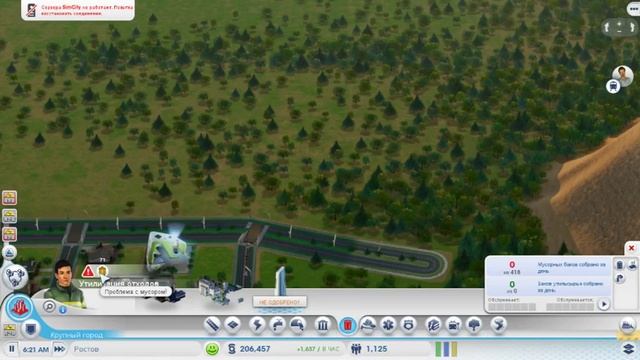Select the red Waste Disposal menu icon
This screenshot has height=360, width=640.
(347, 325)
